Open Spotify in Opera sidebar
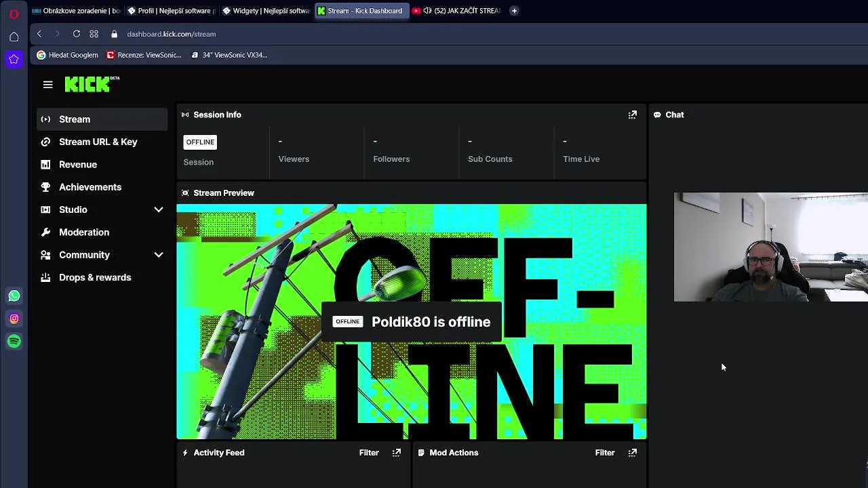 pos(14,342)
